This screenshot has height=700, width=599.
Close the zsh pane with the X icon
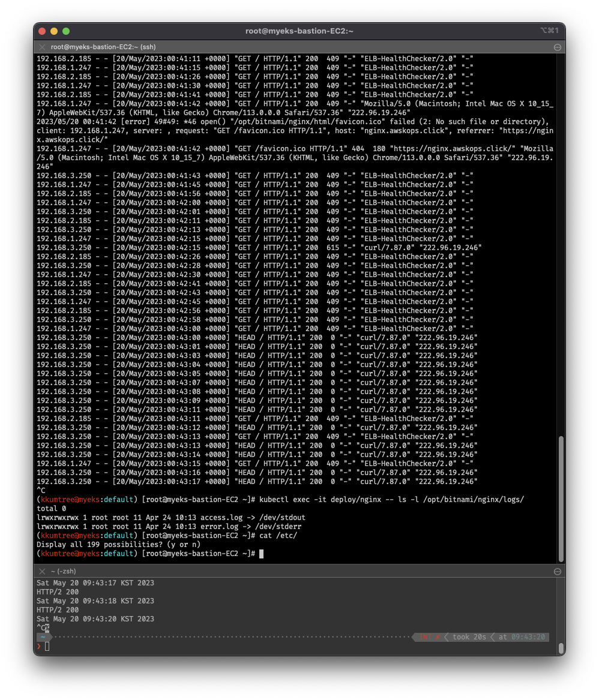tap(42, 571)
